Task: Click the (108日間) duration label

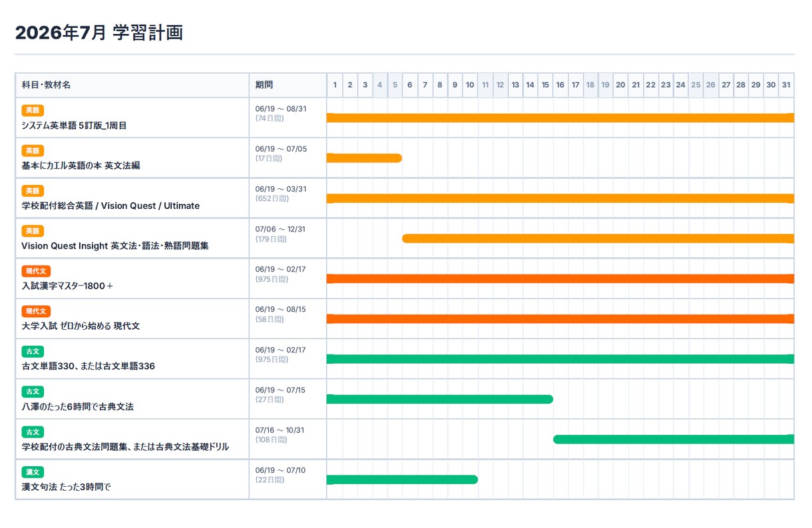Action: click(272, 440)
